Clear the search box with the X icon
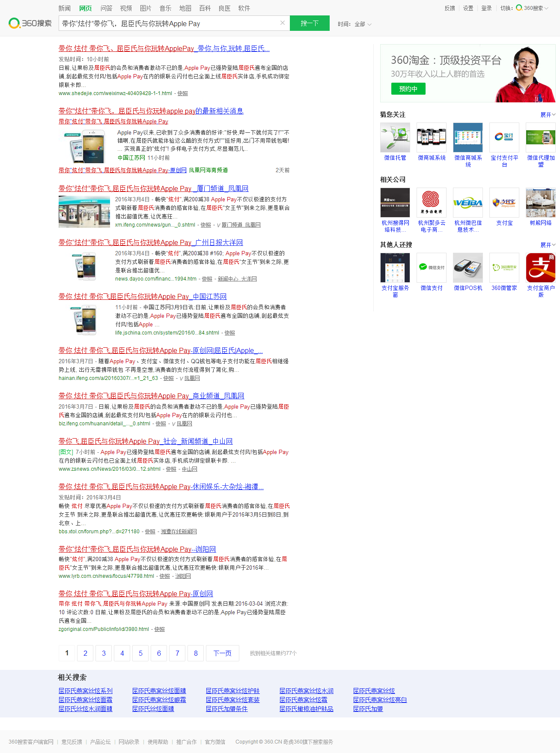The image size is (560, 753). 283,23
